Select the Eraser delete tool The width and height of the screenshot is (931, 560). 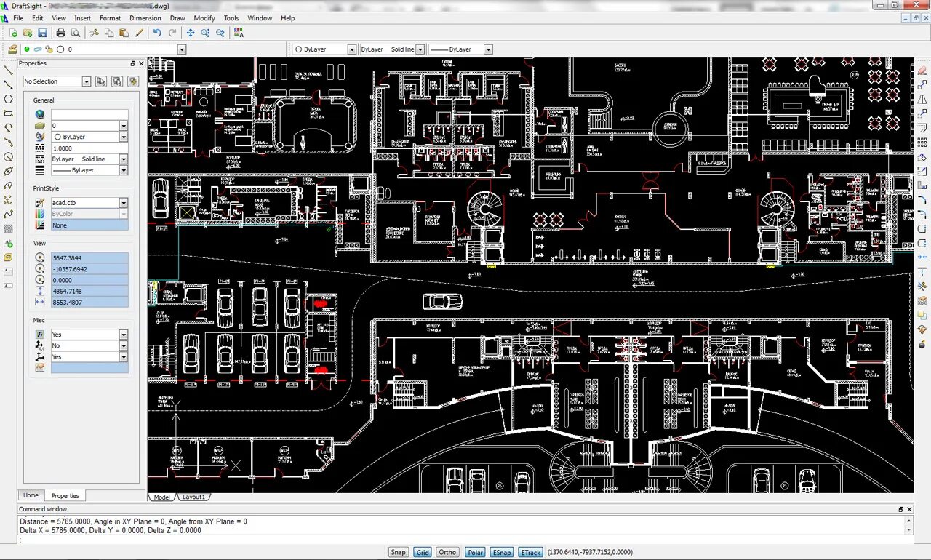pyautogui.click(x=922, y=70)
